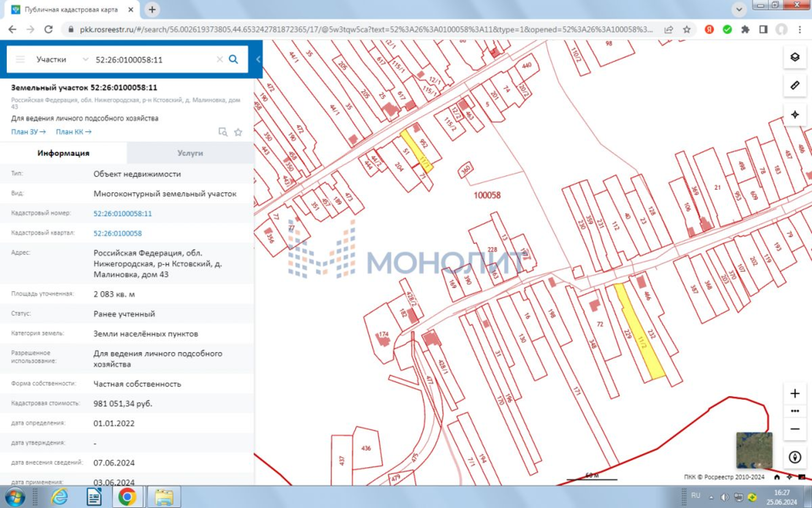Screen dimensions: 812x508
Task: Clear the search field text
Action: click(220, 60)
